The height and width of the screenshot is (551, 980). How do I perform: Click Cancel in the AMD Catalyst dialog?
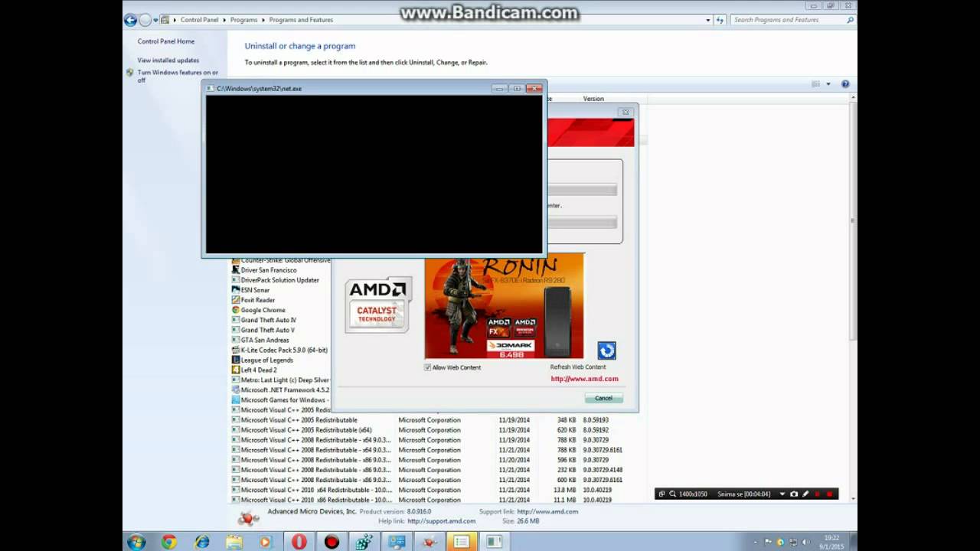(x=603, y=398)
